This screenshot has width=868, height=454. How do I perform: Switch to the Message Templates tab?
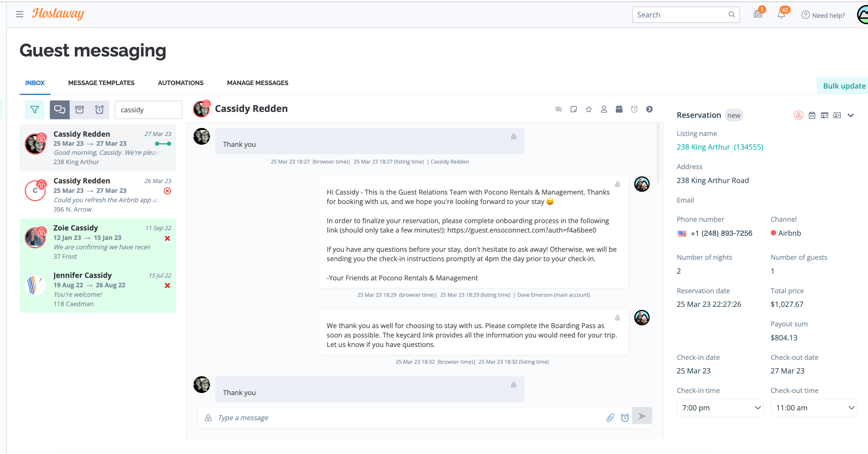point(101,83)
